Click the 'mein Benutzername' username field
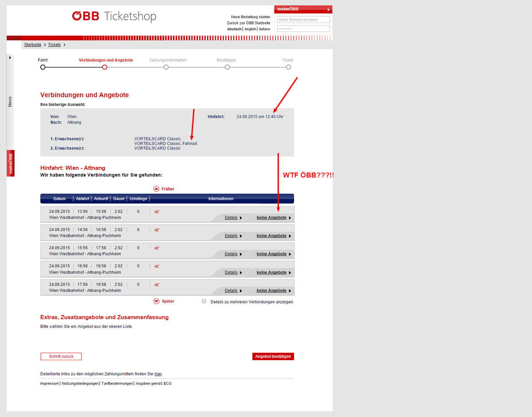Viewport: 532px width, 417px height. [x=304, y=20]
